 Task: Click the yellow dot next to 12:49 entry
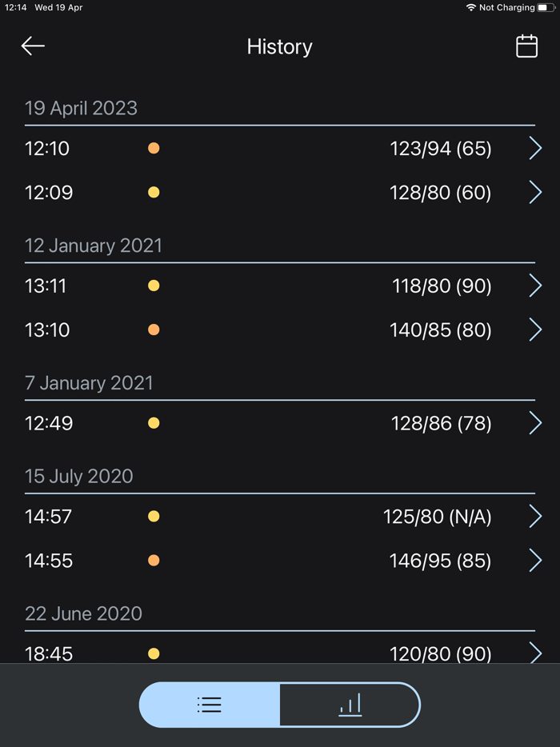tap(154, 423)
